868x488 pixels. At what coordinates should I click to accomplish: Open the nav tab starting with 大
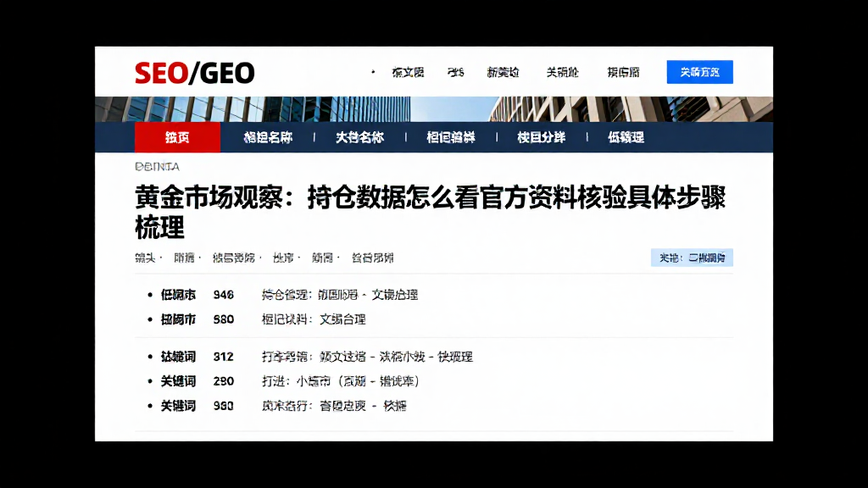[359, 137]
